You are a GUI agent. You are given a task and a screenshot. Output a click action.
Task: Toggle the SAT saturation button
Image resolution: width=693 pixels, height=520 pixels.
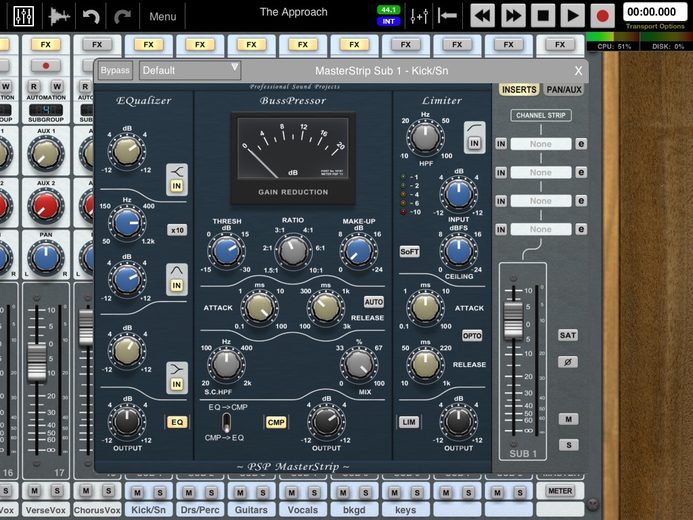tap(568, 335)
